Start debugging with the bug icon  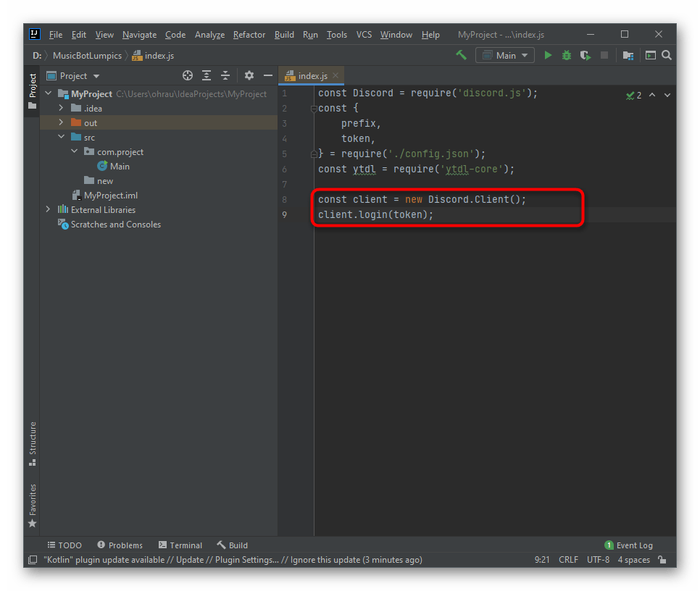pos(567,55)
